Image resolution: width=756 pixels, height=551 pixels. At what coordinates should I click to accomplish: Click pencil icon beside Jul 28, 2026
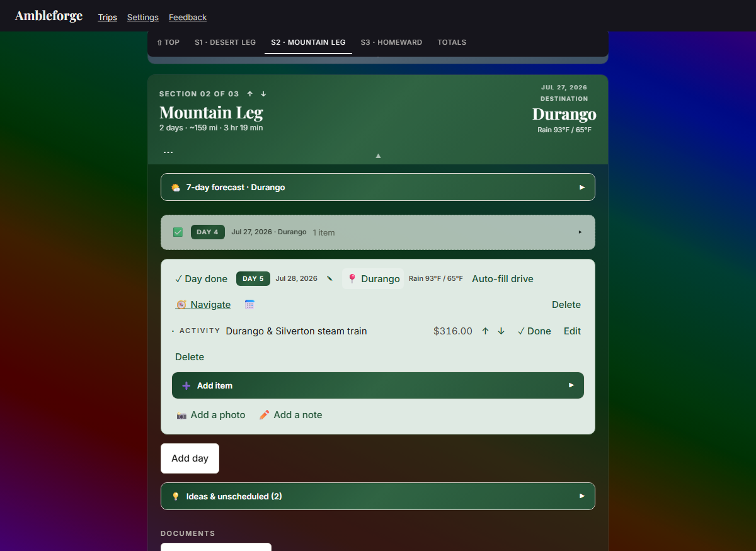pyautogui.click(x=329, y=278)
